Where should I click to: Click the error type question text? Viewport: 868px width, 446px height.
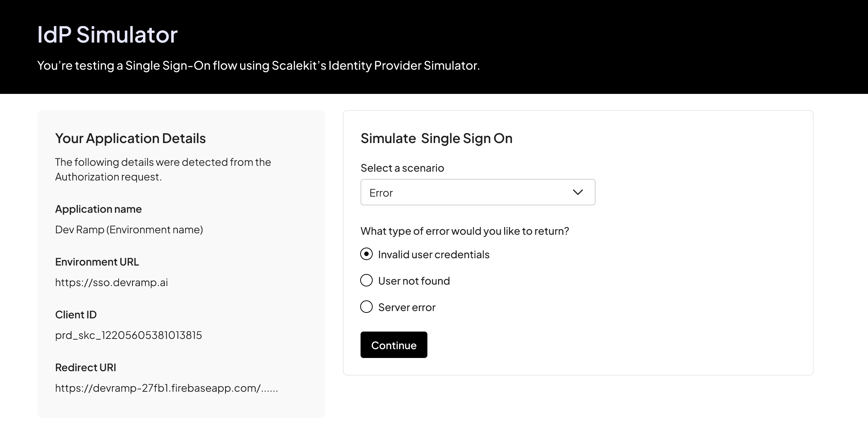pyautogui.click(x=464, y=231)
